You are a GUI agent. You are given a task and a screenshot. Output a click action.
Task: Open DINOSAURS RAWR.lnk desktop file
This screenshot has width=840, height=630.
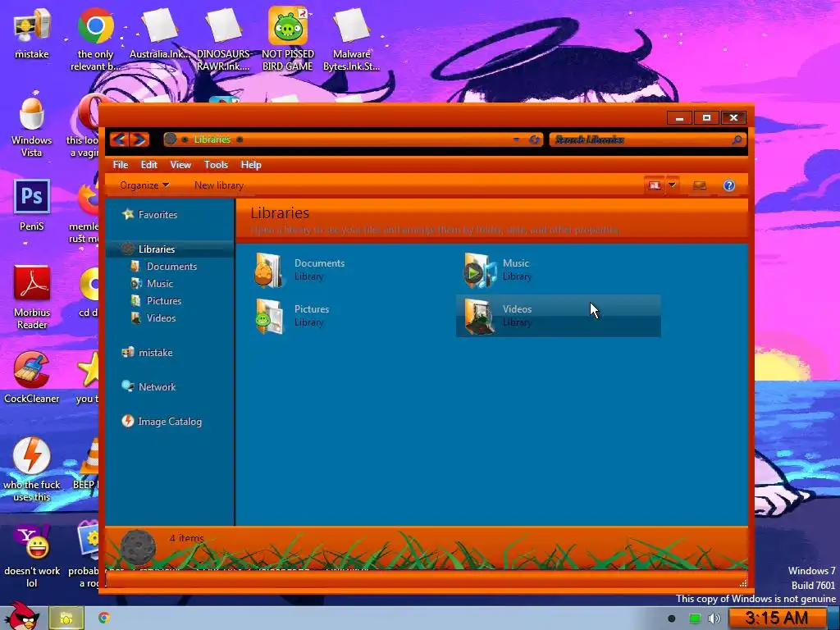[223, 39]
